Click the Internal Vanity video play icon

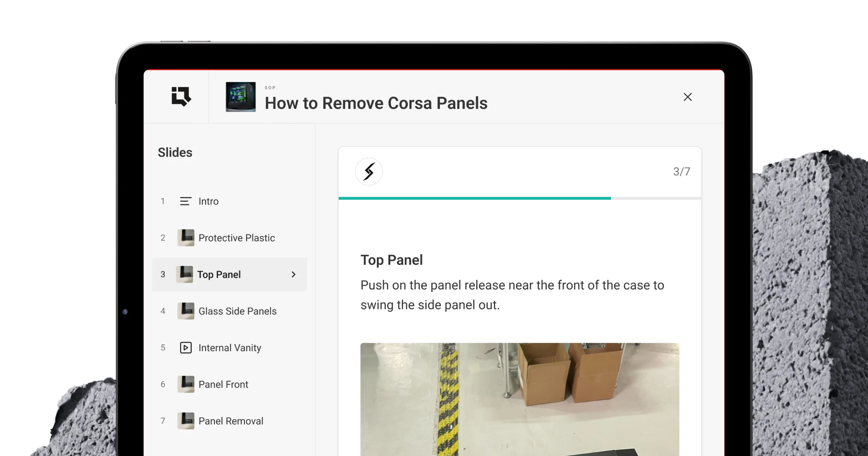186,348
